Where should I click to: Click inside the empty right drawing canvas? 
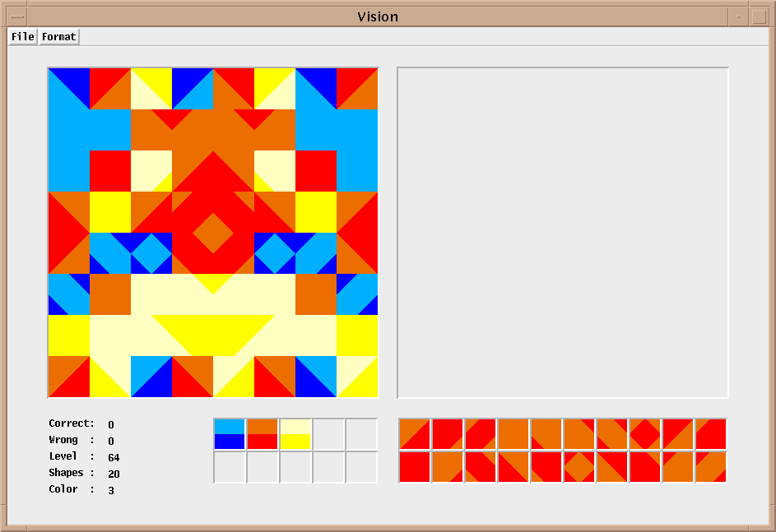563,233
